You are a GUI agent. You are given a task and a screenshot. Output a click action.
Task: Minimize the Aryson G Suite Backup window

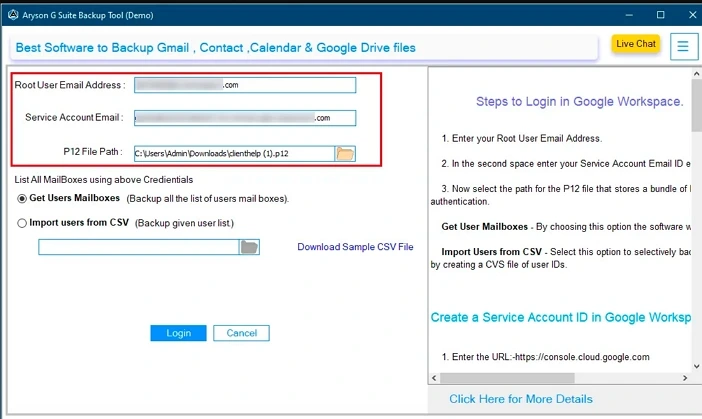[629, 15]
